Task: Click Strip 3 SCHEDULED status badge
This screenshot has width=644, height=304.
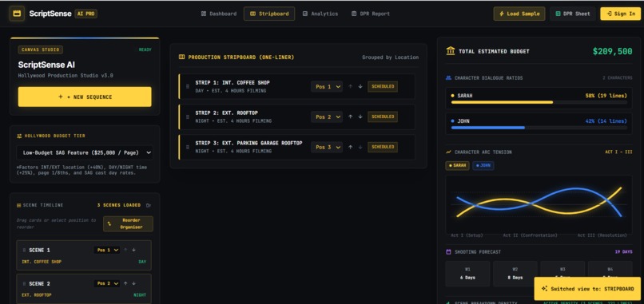Action: [383, 147]
